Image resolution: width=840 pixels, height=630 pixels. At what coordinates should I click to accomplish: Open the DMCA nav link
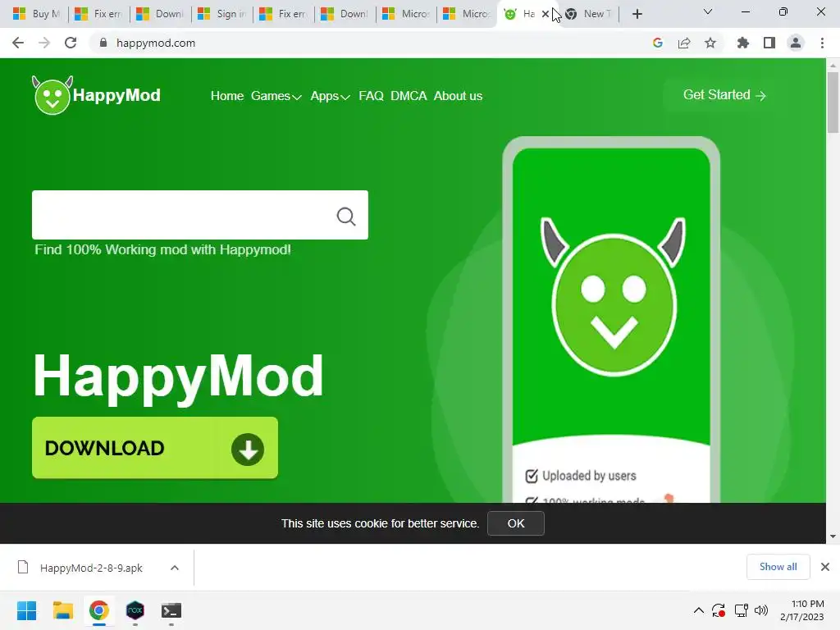coord(409,96)
